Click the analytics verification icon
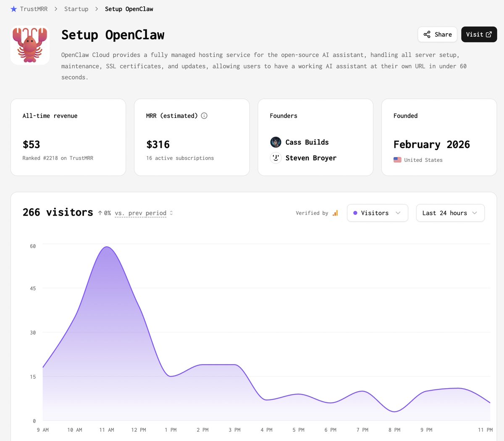 click(x=335, y=213)
